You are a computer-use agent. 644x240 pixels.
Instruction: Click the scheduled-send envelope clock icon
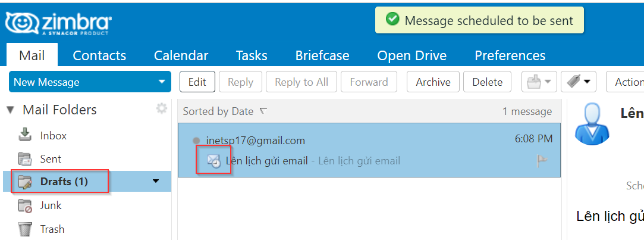click(213, 161)
